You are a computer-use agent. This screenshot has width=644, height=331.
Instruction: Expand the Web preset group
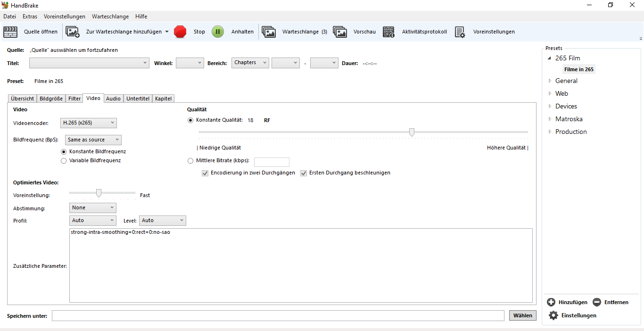[550, 93]
